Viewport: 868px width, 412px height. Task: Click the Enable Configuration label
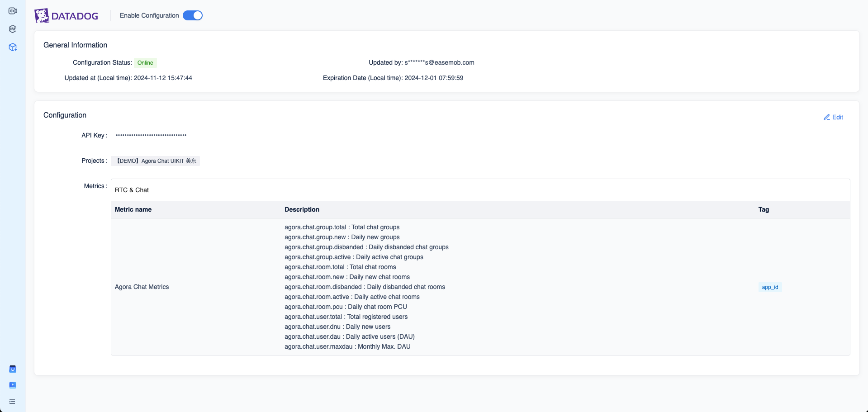(149, 15)
